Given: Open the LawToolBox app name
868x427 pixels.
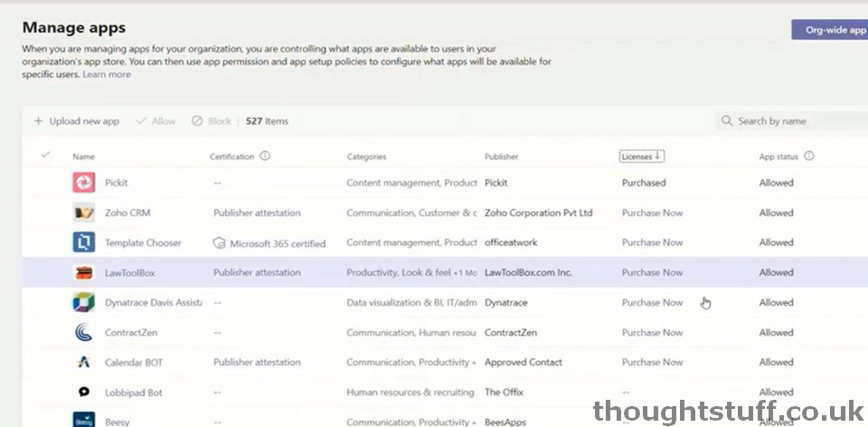Looking at the screenshot, I should pos(129,272).
